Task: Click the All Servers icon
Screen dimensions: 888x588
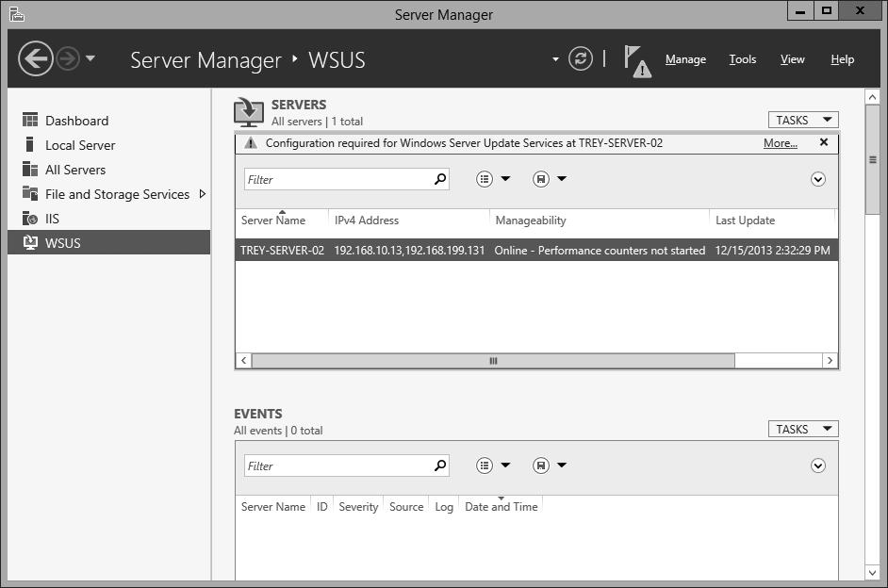Action: [30, 169]
